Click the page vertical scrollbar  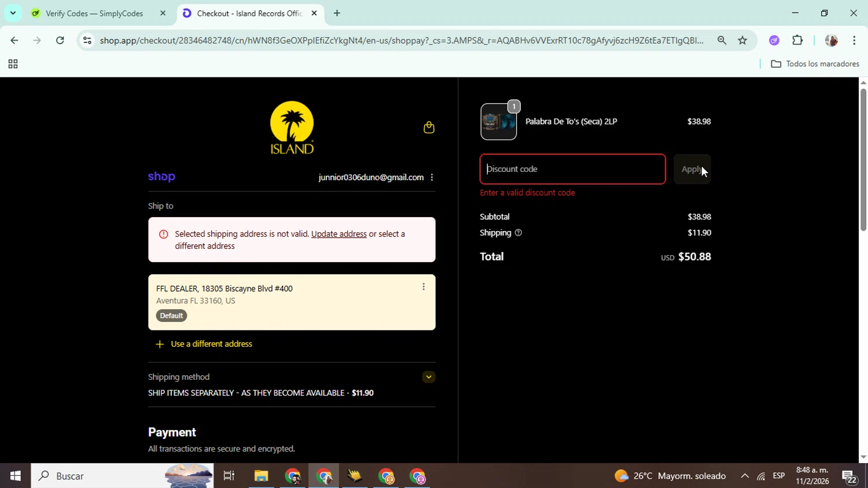tap(863, 159)
